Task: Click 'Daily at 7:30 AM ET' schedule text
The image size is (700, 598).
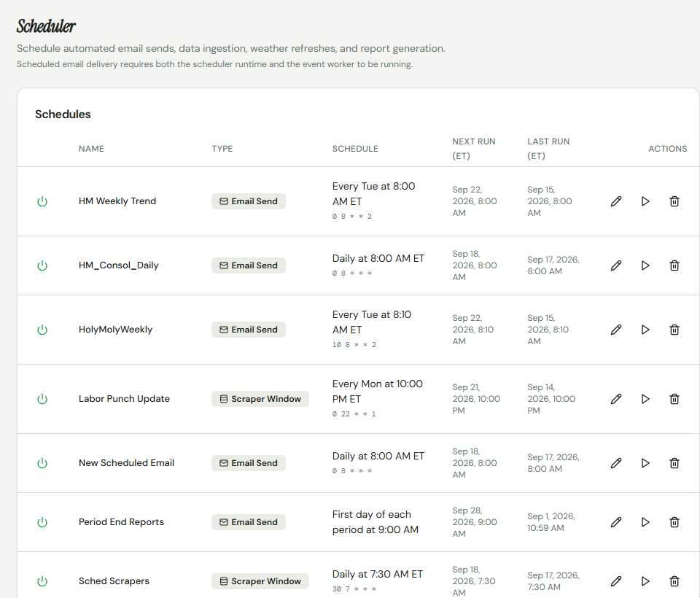Action: tap(377, 575)
